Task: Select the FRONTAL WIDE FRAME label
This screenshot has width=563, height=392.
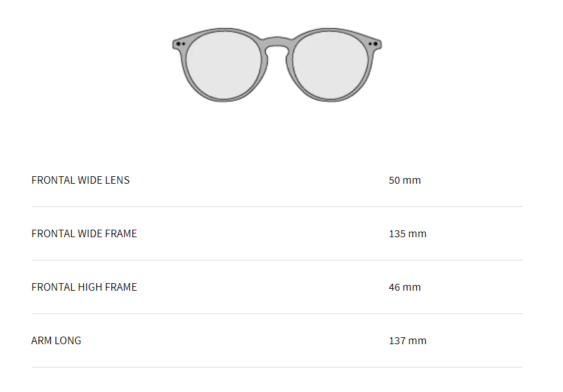Action: coord(84,233)
